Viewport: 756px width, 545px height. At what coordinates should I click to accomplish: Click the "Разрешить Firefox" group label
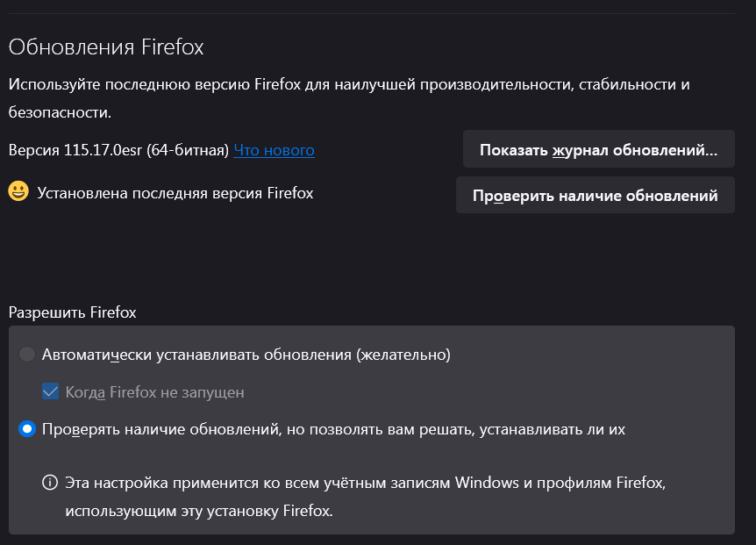click(72, 312)
